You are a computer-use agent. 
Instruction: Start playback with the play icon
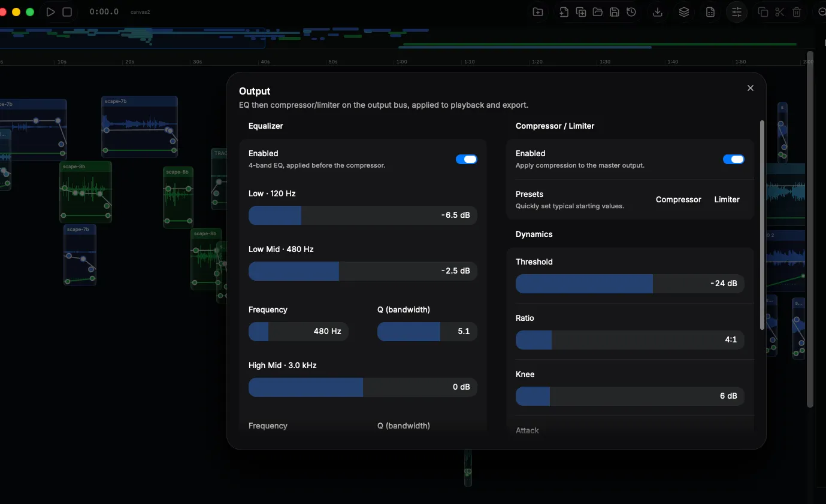point(51,12)
